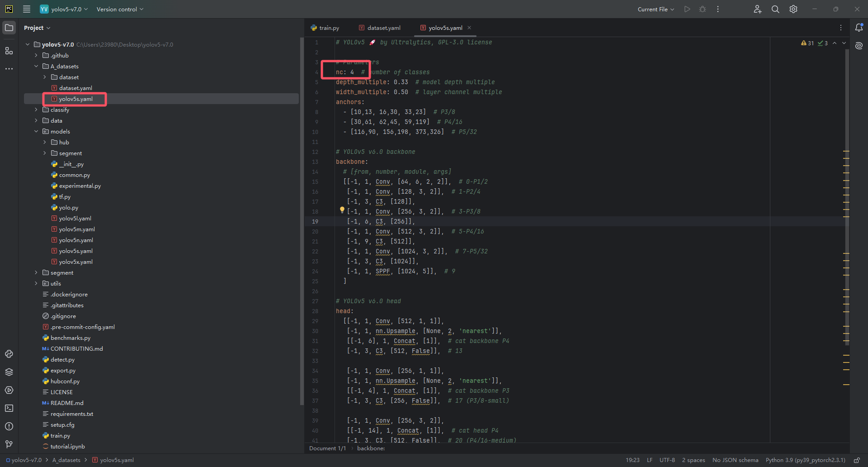The width and height of the screenshot is (868, 467).
Task: Change indent setting 2 spaces
Action: click(x=693, y=460)
